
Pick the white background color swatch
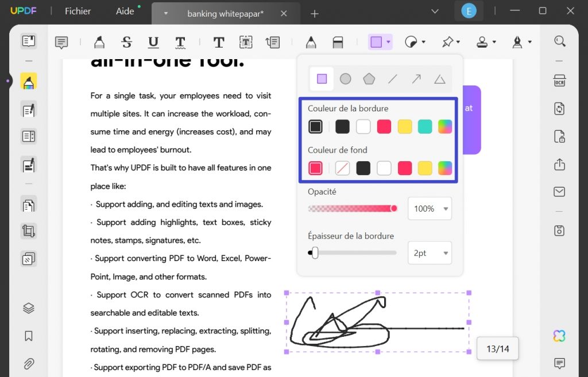(x=384, y=168)
